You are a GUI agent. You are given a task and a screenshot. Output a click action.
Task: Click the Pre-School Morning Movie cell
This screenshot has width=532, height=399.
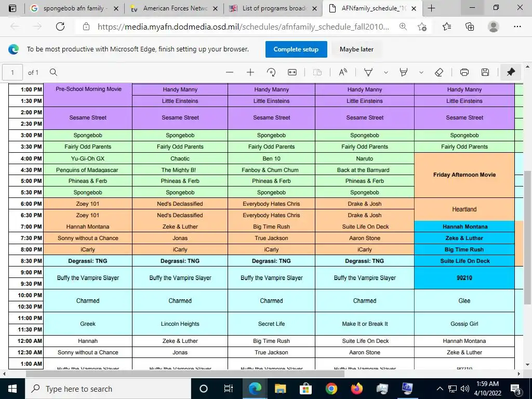click(x=88, y=95)
